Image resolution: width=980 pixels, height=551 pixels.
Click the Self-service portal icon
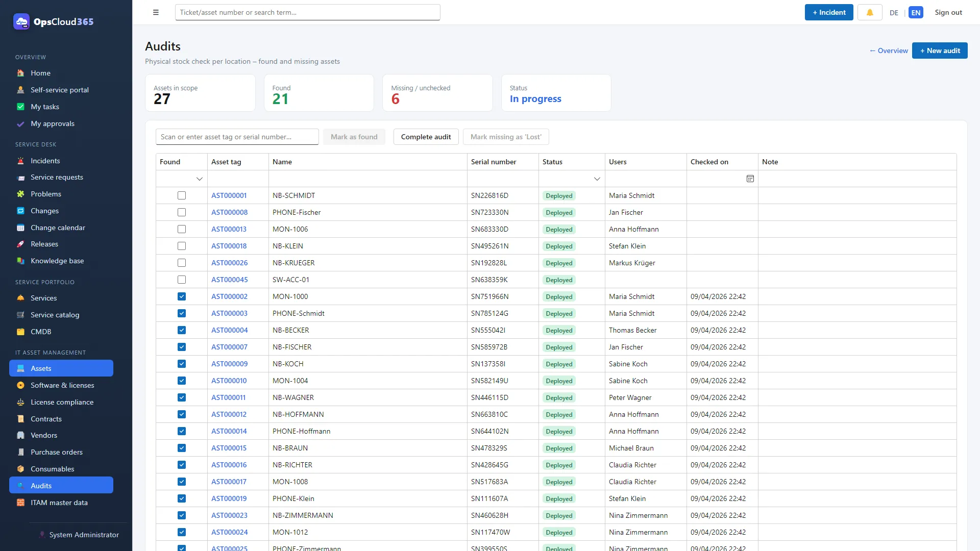click(20, 90)
